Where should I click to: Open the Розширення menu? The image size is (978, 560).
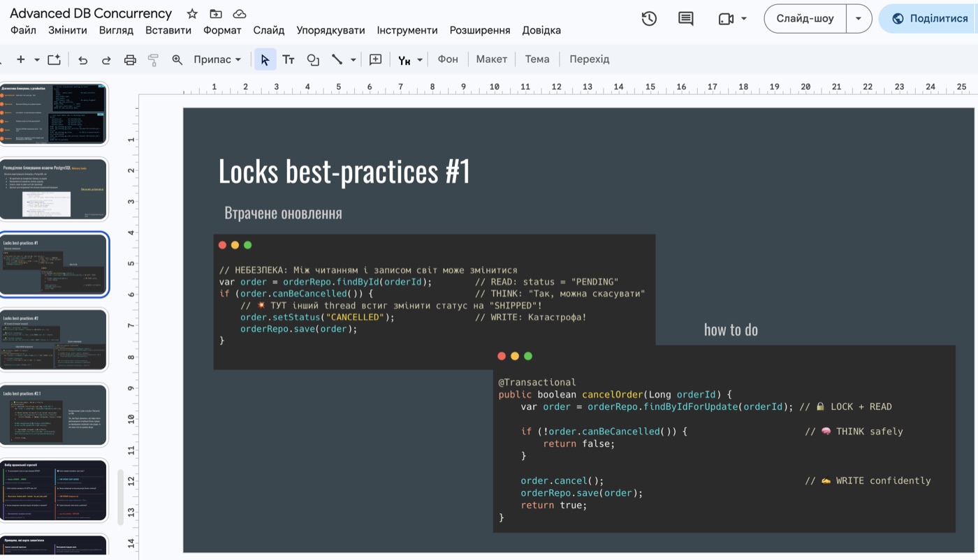pyautogui.click(x=480, y=30)
